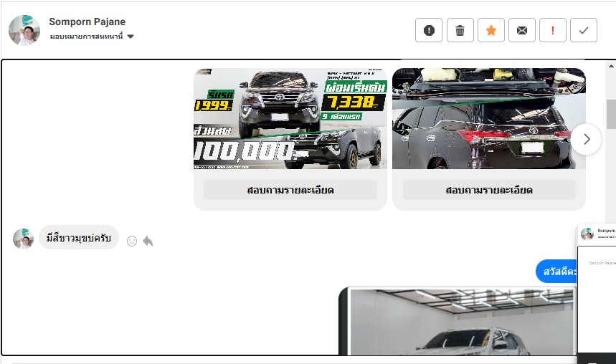Image resolution: width=616 pixels, height=364 pixels.
Task: Select the customer's white color message bubble
Action: pyautogui.click(x=79, y=238)
